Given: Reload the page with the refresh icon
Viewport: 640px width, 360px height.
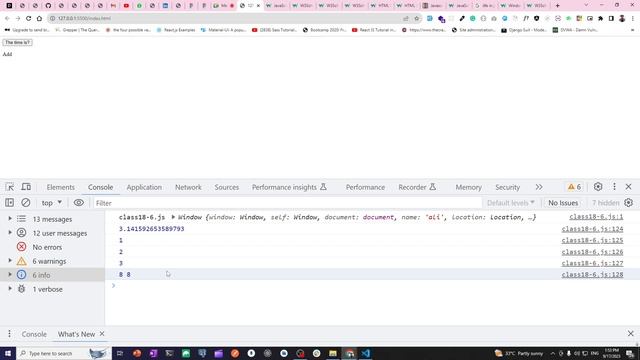Looking at the screenshot, I should (28, 18).
